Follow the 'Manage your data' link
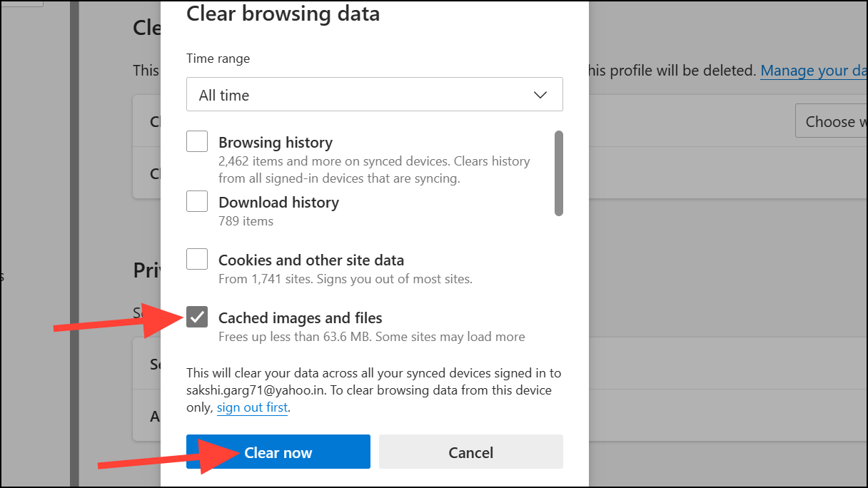 (814, 70)
